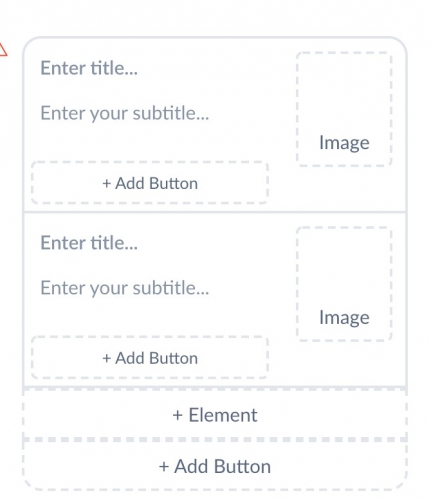Click the word Element in the dashed row

(x=223, y=415)
